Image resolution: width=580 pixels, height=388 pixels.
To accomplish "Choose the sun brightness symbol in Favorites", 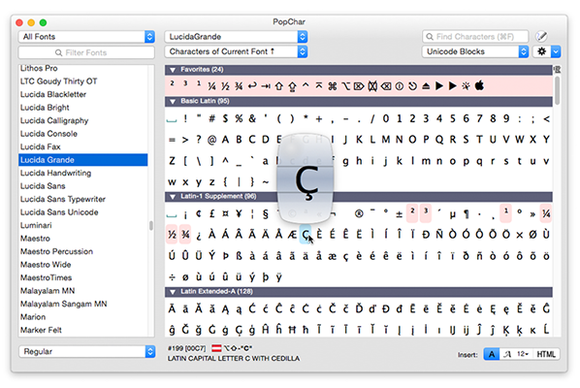I will 466,86.
